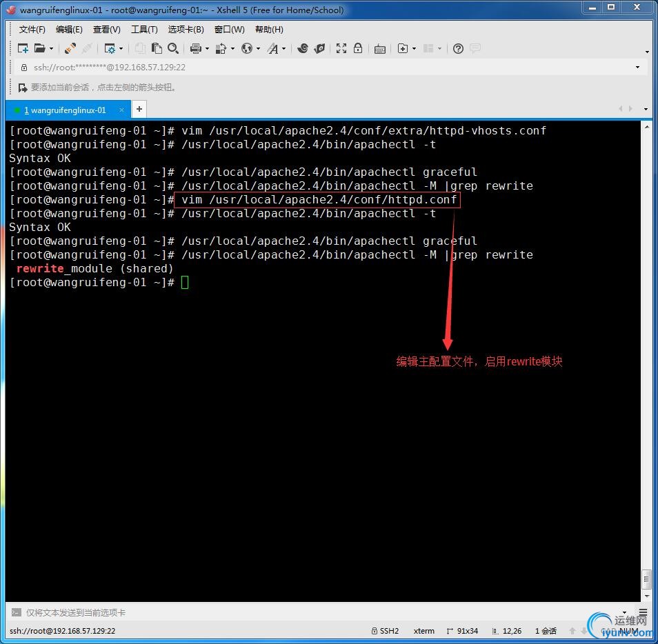658x644 pixels.
Task: Open the 工具(T) menu
Action: [144, 30]
